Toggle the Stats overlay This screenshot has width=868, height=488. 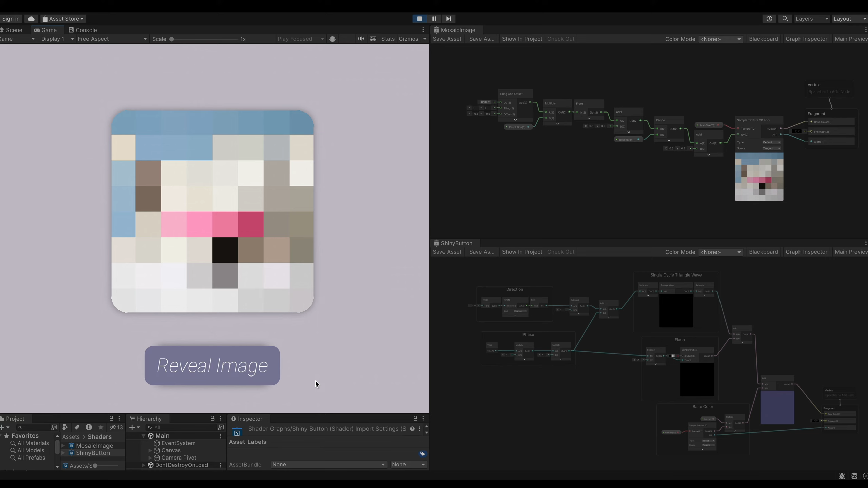pos(388,39)
